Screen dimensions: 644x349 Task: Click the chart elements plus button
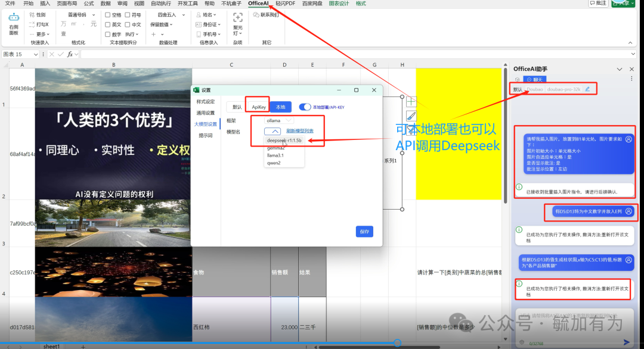411,102
